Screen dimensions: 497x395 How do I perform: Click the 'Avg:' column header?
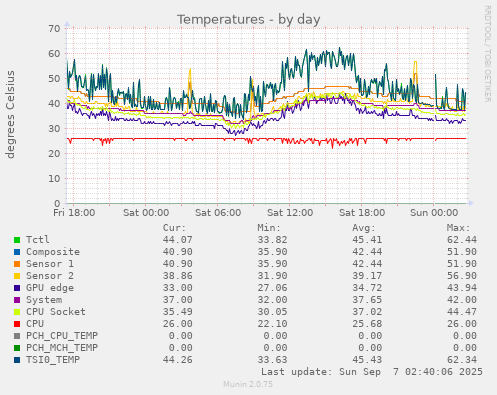point(364,228)
